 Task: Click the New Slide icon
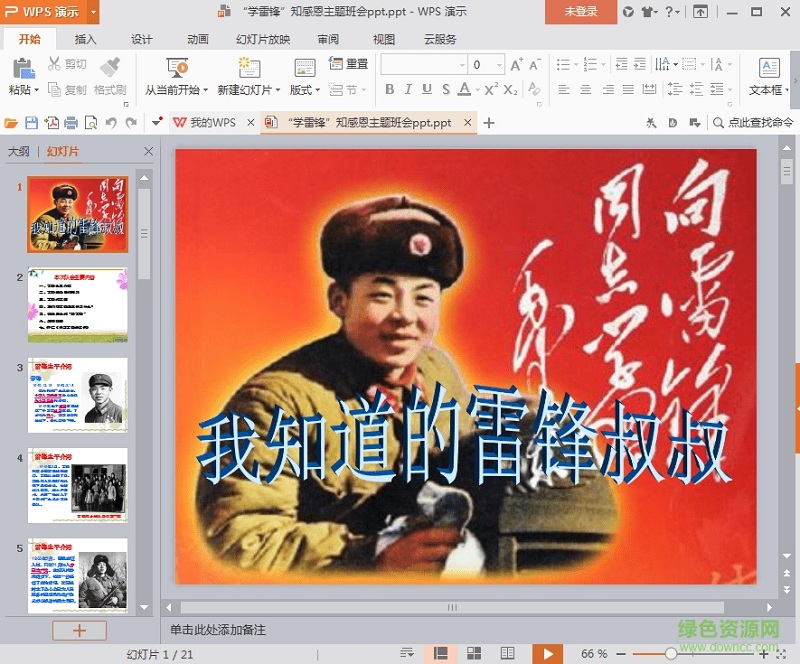249,68
